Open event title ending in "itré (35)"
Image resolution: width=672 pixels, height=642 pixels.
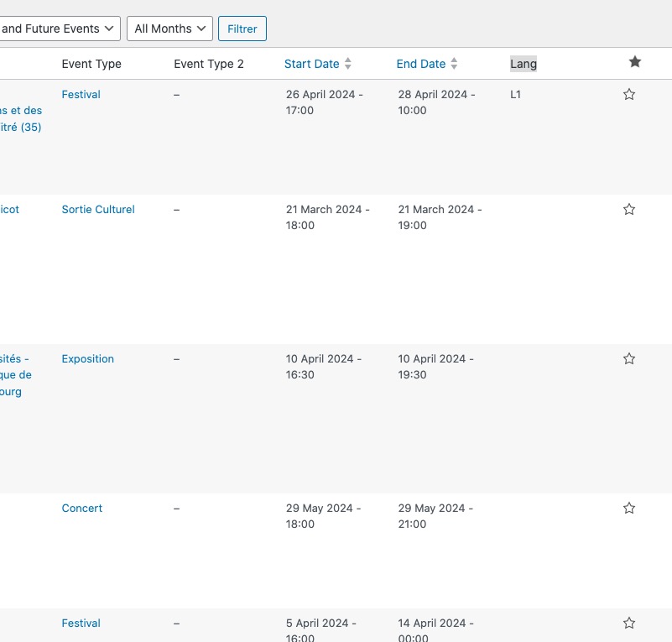pos(21,118)
